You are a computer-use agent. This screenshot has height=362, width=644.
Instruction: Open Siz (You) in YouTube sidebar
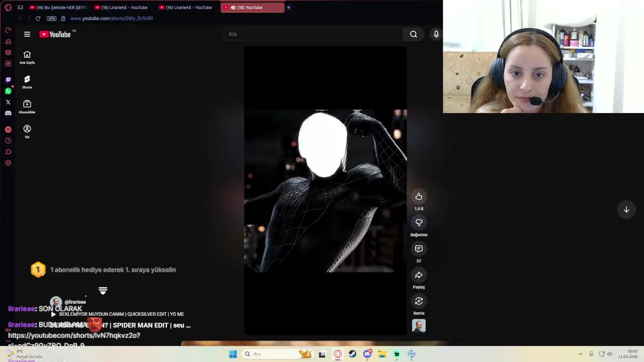coord(27,132)
